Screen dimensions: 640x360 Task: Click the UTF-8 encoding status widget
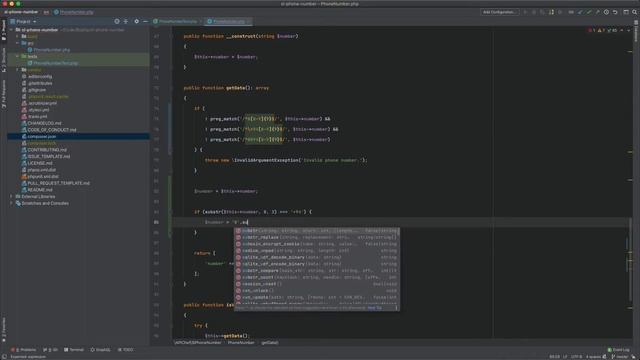pyautogui.click(x=576, y=357)
